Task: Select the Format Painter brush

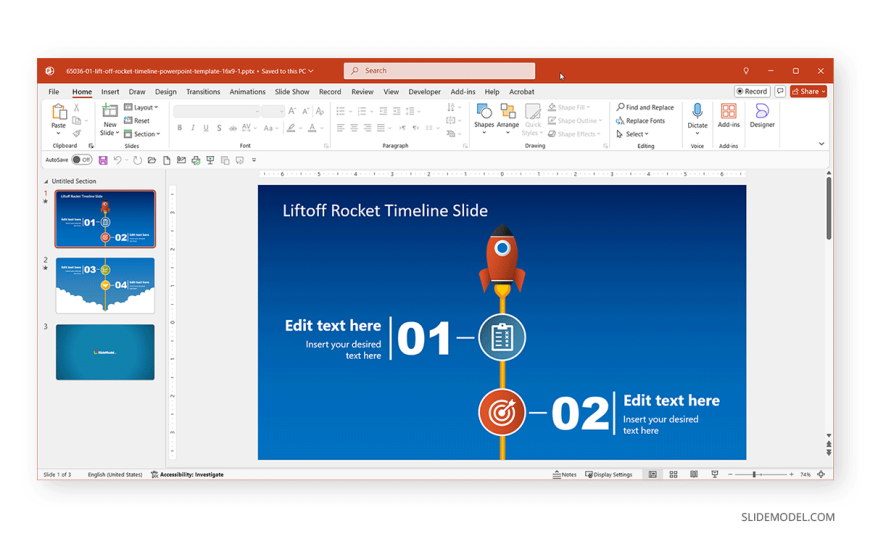Action: (x=77, y=133)
